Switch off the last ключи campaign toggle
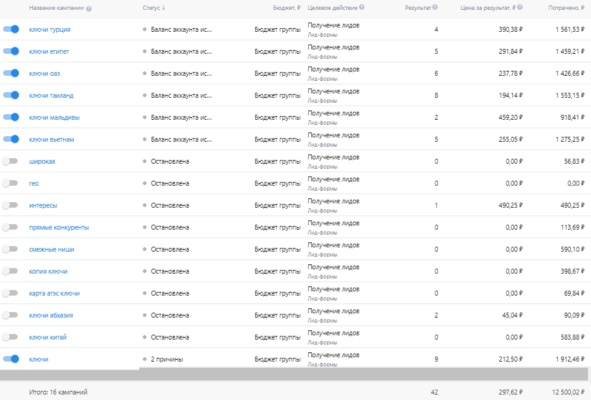This screenshot has width=591, height=400. 11,359
